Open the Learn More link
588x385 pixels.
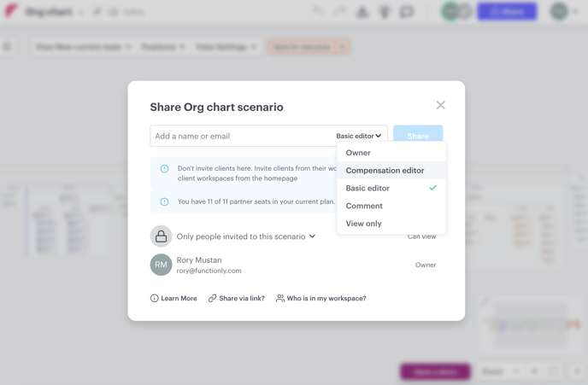[x=179, y=299]
